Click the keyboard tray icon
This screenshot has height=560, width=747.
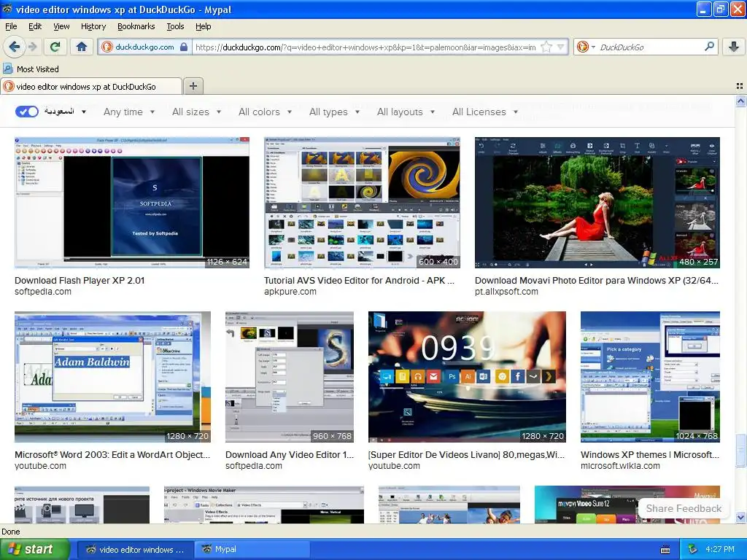click(665, 550)
